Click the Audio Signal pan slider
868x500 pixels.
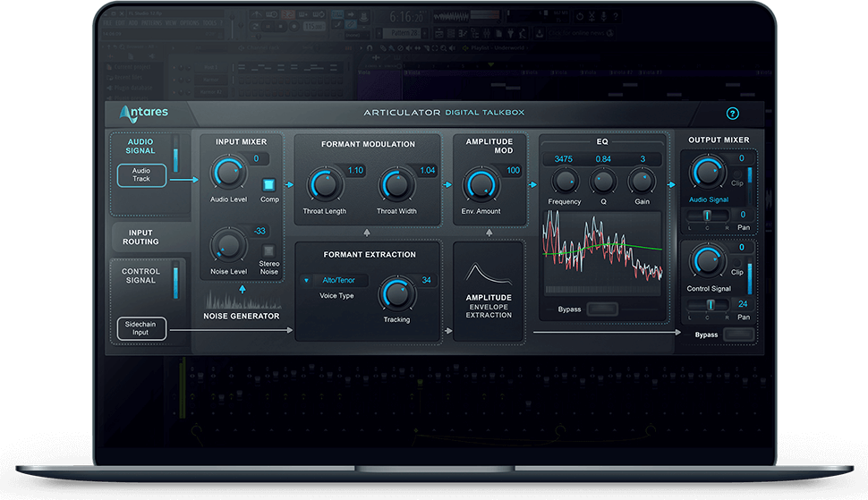click(x=707, y=216)
